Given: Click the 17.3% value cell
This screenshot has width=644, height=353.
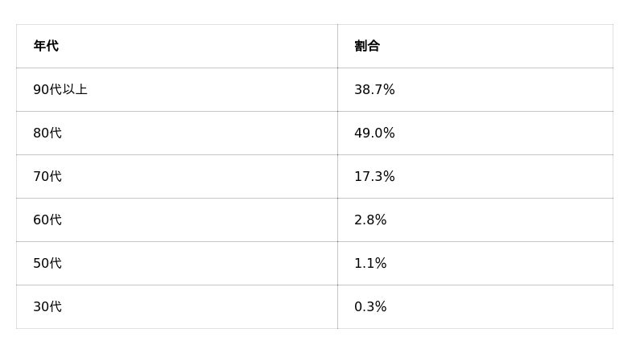Looking at the screenshot, I should [374, 177].
